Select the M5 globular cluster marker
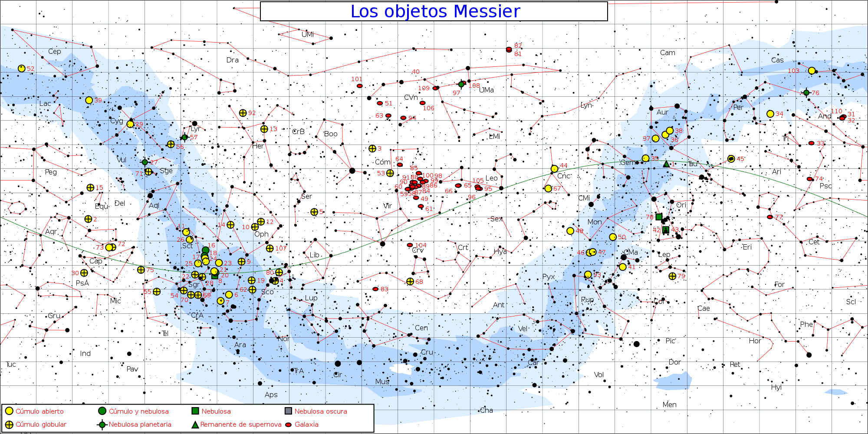Image resolution: width=868 pixels, height=434 pixels. (314, 212)
